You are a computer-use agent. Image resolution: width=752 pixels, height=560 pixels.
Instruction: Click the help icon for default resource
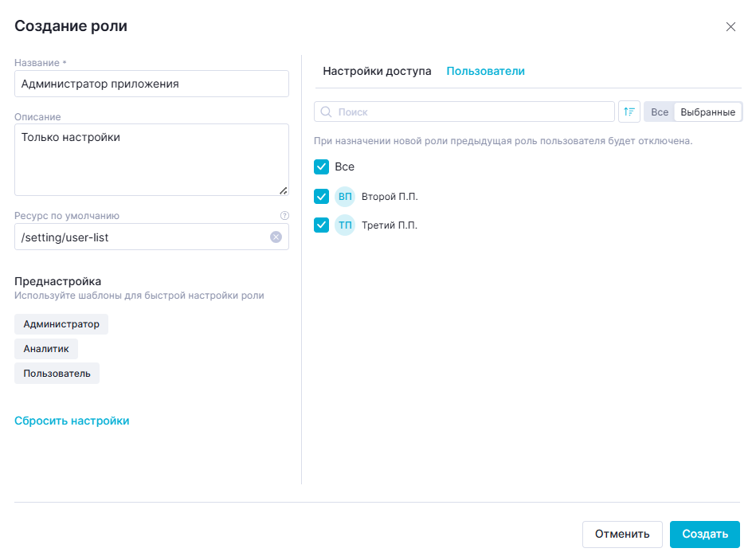pyautogui.click(x=284, y=215)
